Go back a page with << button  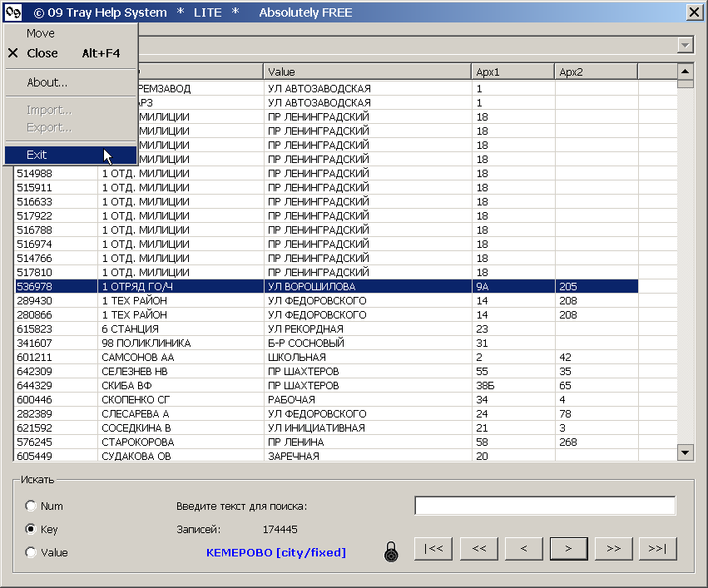[x=478, y=549]
